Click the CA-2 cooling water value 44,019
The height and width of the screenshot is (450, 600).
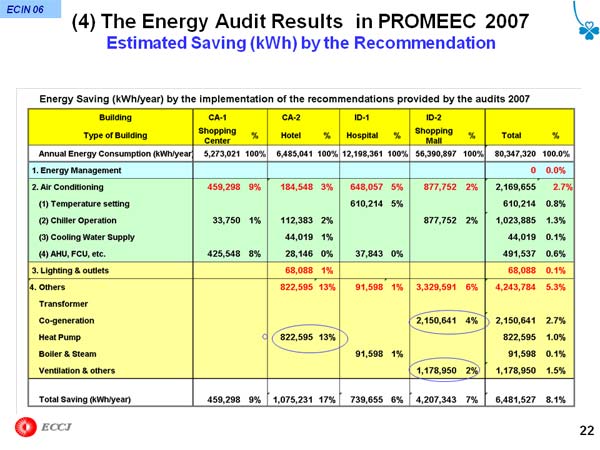(299, 237)
